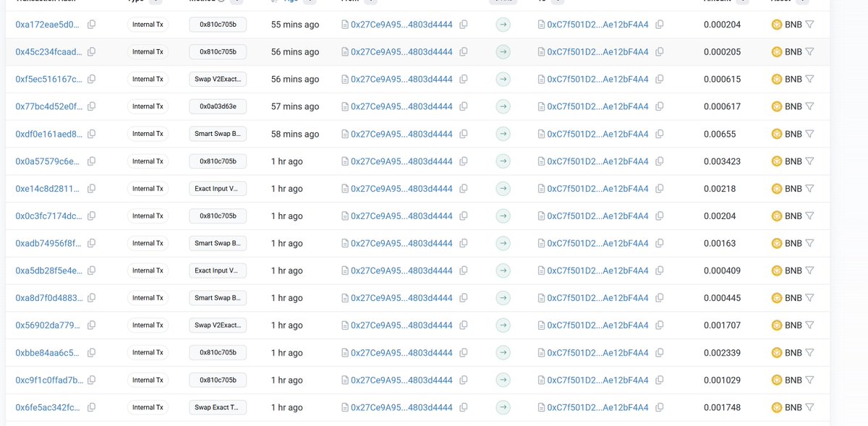This screenshot has height=426, width=868.
Task: Open transaction 0xf5ec516167c
Action: 48,79
